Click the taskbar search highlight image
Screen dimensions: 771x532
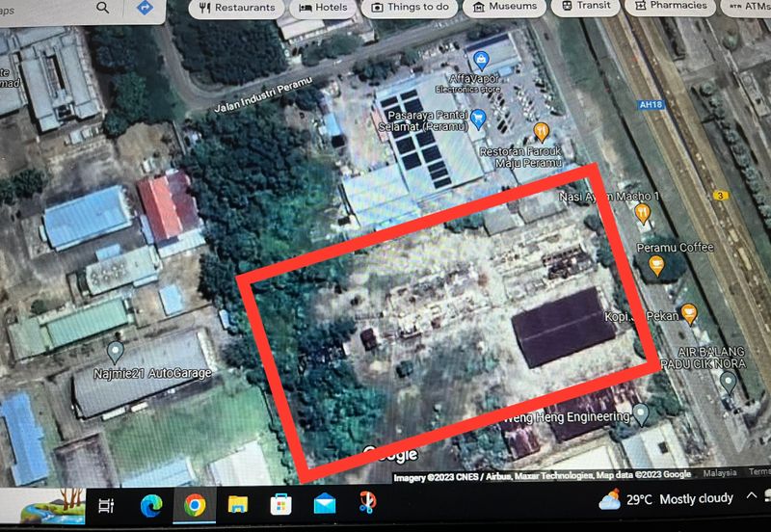tap(53, 506)
